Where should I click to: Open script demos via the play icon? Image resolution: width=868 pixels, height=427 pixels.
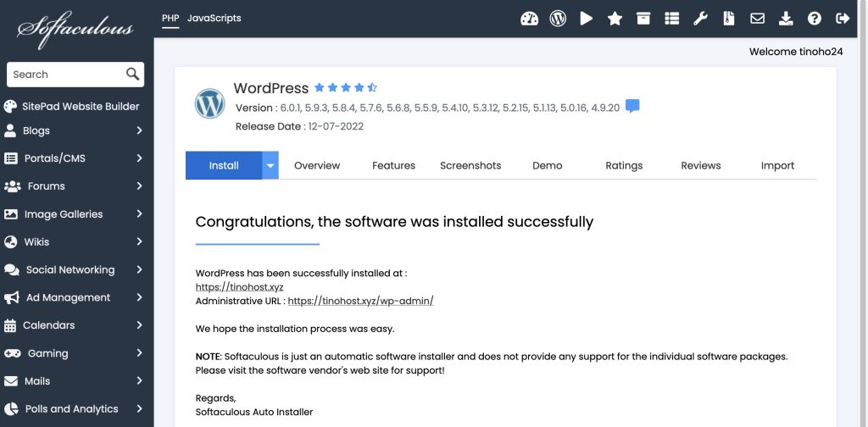(x=587, y=19)
